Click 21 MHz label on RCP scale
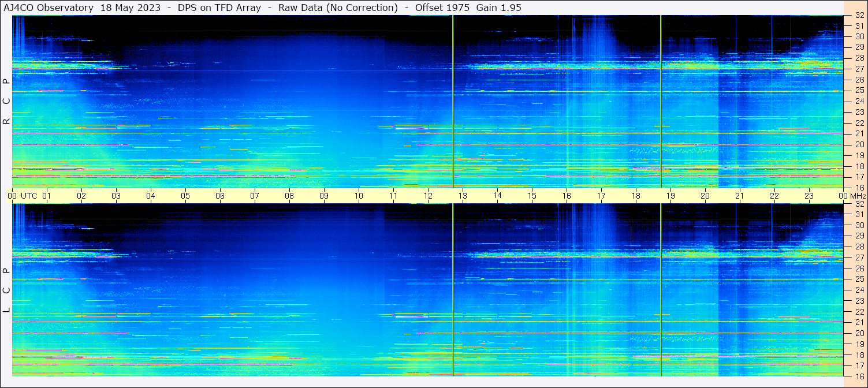The width and height of the screenshot is (868, 388). click(x=859, y=133)
